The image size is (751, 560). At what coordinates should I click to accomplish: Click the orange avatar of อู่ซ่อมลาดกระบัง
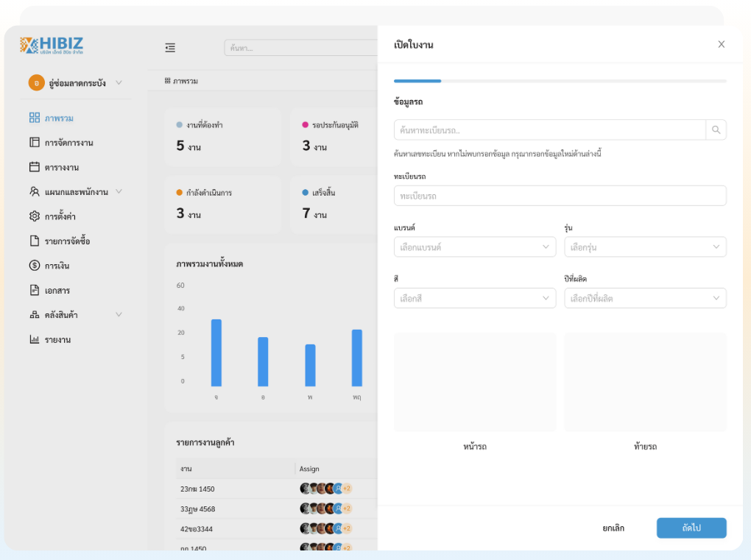[x=37, y=83]
